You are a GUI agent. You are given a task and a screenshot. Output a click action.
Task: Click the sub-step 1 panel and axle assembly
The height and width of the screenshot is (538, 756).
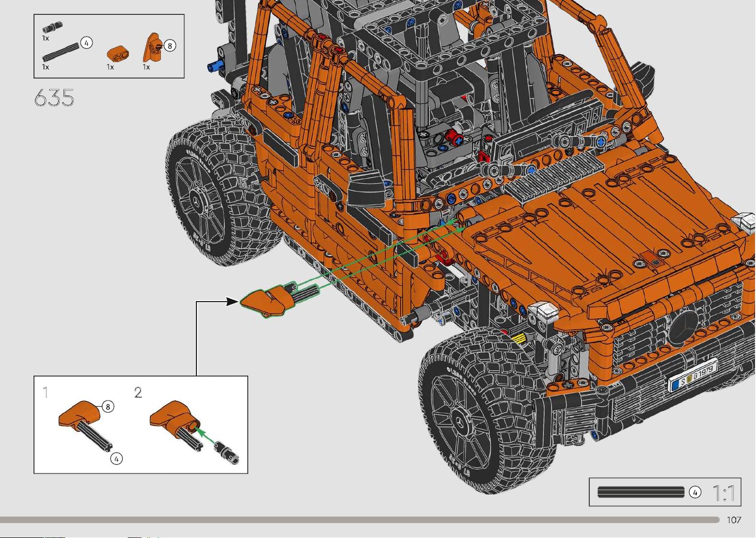click(85, 425)
